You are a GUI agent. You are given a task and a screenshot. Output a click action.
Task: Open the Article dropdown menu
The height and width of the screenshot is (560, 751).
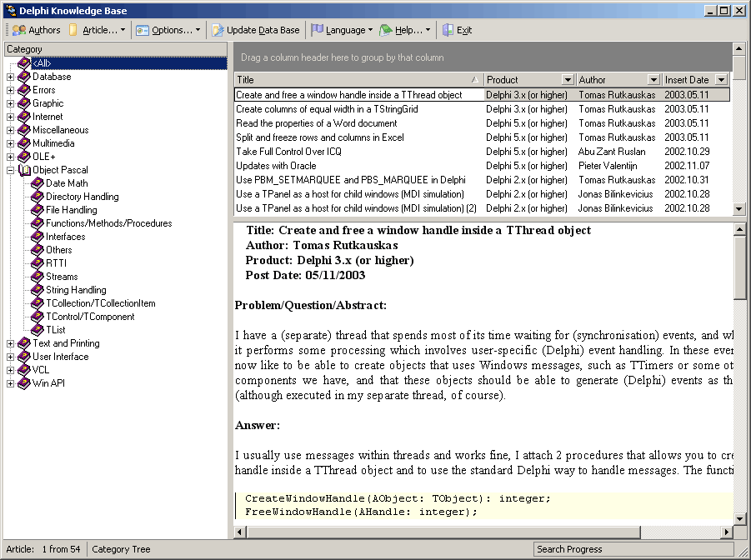123,30
